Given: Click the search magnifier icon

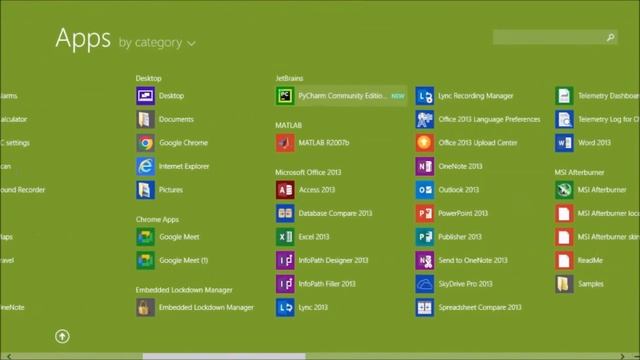Looking at the screenshot, I should click(x=610, y=37).
